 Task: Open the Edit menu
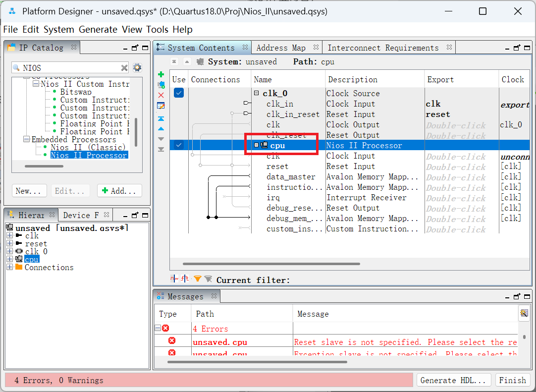31,29
